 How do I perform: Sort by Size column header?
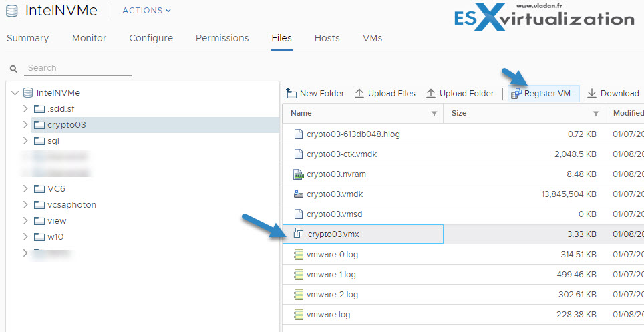point(459,113)
